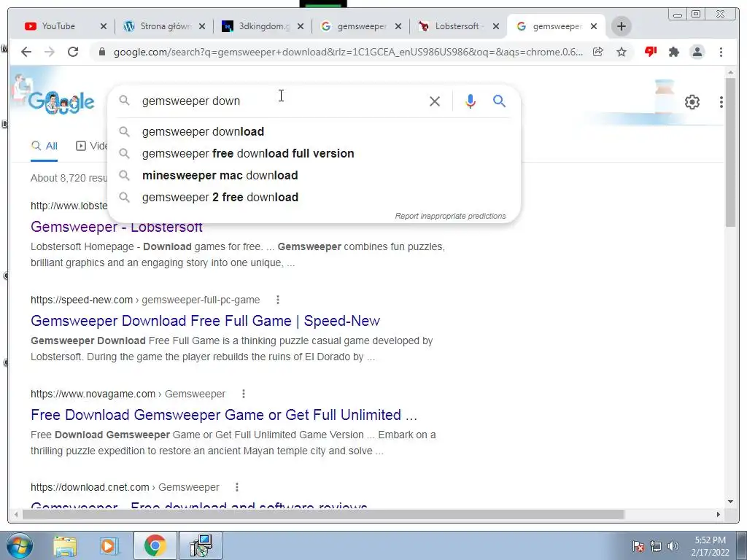Viewport: 747px width, 560px height.
Task: Open Chrome's three-dot menu
Action: click(x=721, y=52)
